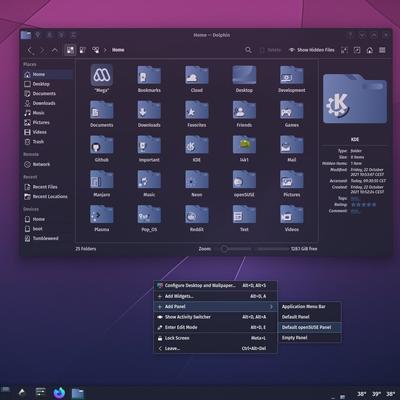
Task: Choose Lock Screen in context menu
Action: pos(215,338)
